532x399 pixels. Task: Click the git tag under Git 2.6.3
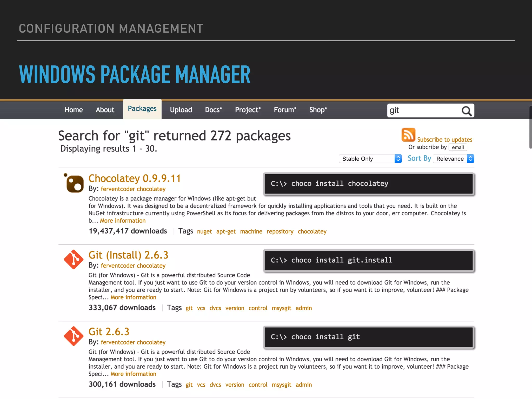pos(189,385)
